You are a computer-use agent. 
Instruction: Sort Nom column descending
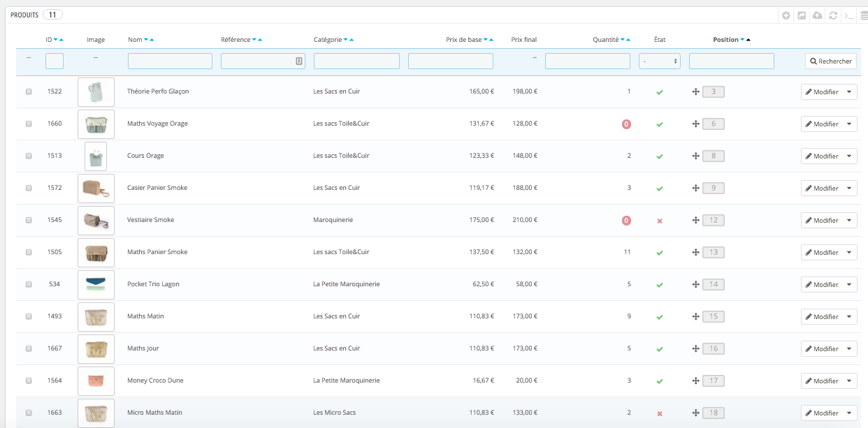[146, 40]
